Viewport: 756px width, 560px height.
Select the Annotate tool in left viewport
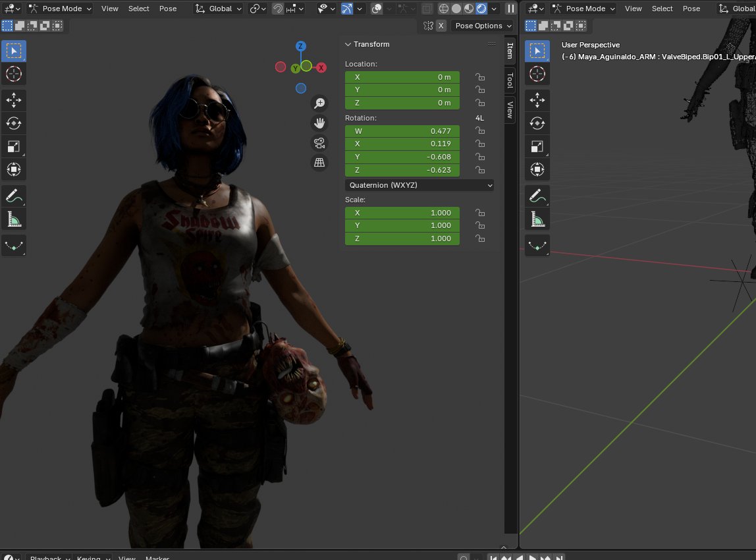[x=13, y=196]
